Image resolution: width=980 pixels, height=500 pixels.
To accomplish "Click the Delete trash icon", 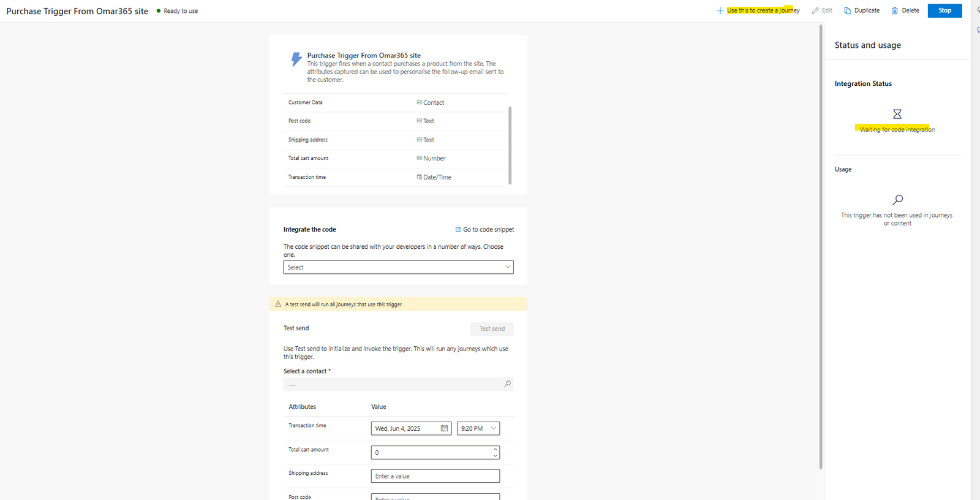I will 895,10.
